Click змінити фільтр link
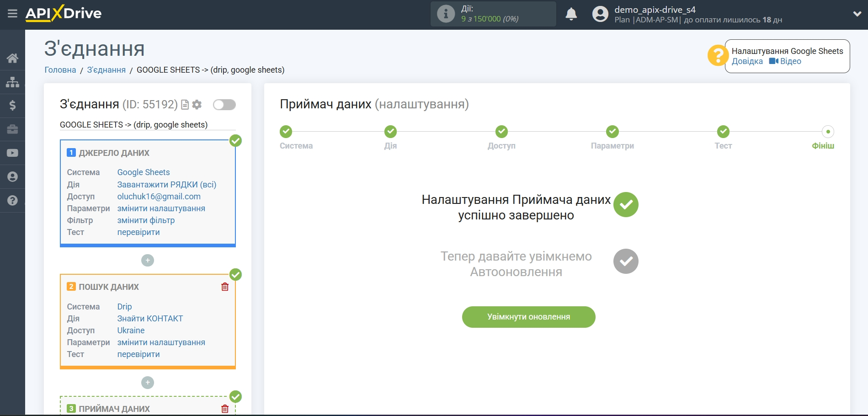Image resolution: width=868 pixels, height=416 pixels. pyautogui.click(x=146, y=220)
